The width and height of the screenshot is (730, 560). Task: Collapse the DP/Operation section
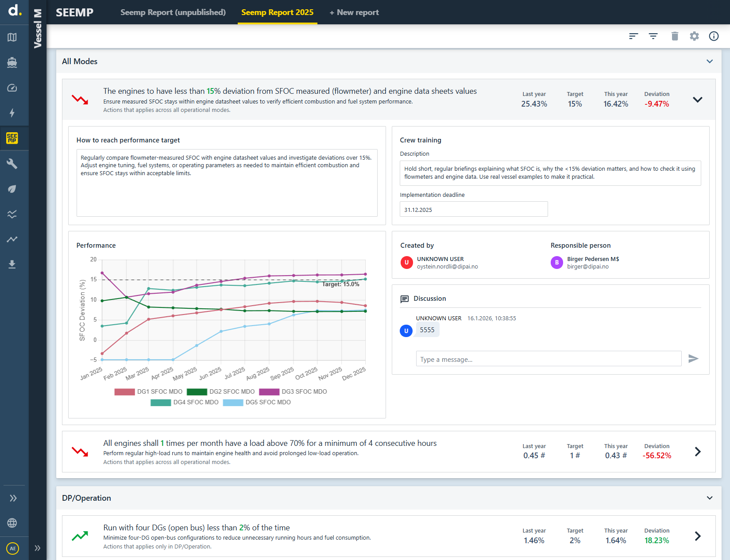pyautogui.click(x=710, y=498)
